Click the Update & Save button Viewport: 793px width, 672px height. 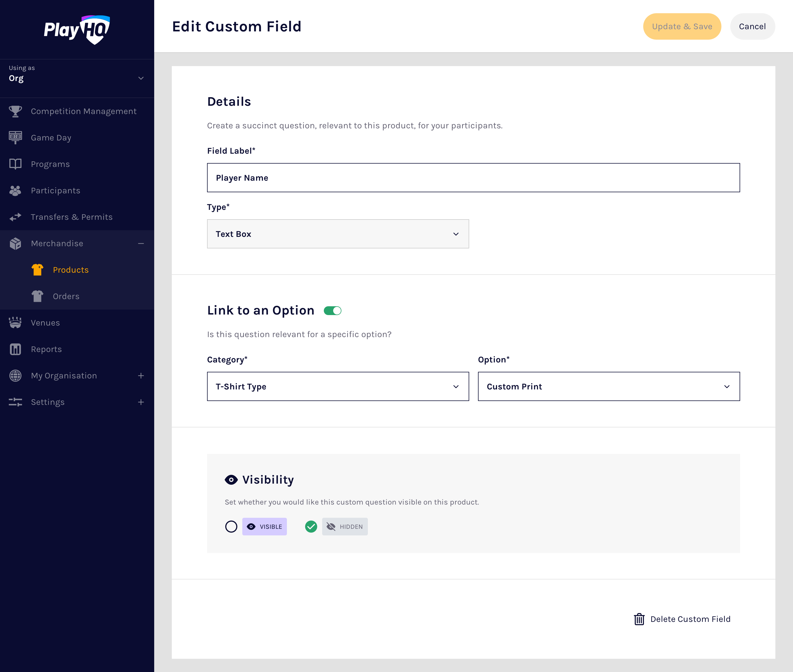(682, 27)
